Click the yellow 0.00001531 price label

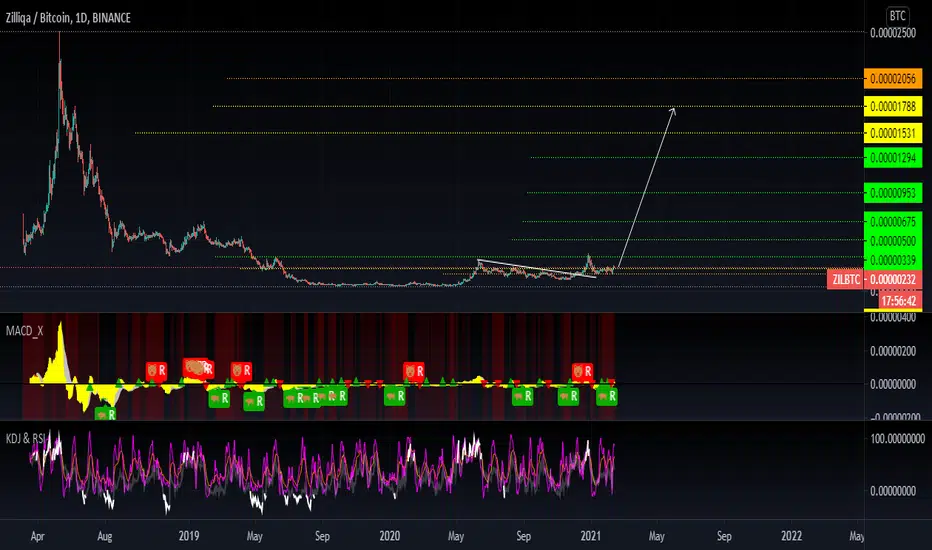click(893, 133)
